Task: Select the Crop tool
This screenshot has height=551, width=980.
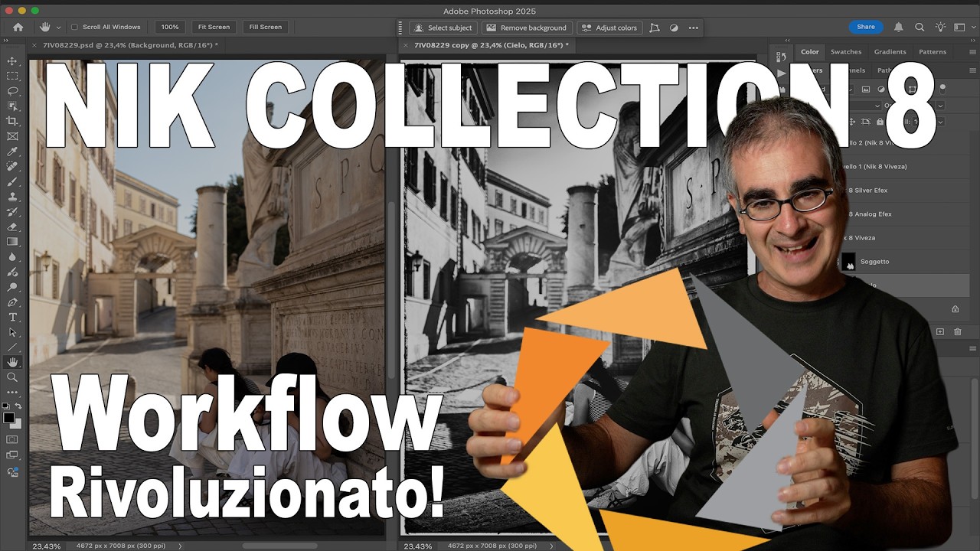Action: tap(12, 122)
